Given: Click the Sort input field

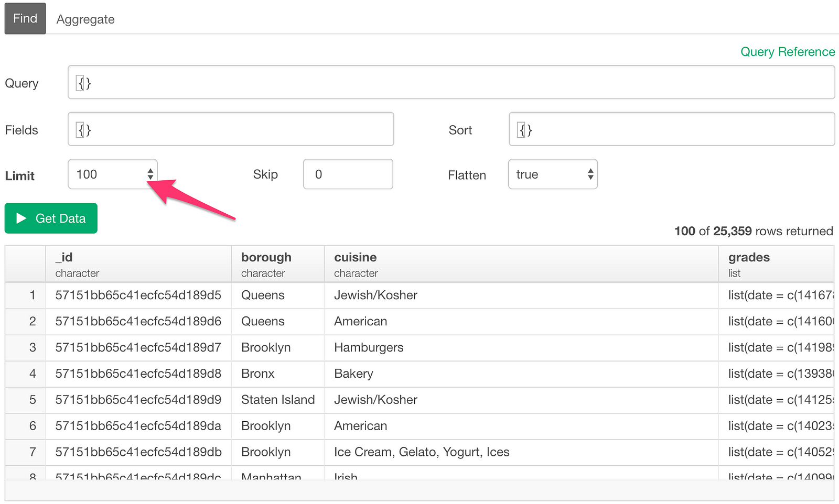Looking at the screenshot, I should 671,129.
